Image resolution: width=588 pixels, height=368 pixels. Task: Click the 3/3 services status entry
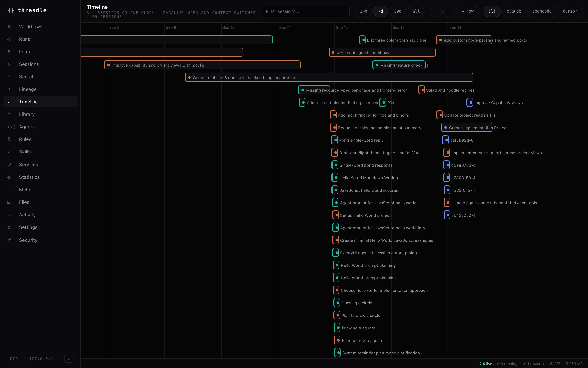(555, 364)
